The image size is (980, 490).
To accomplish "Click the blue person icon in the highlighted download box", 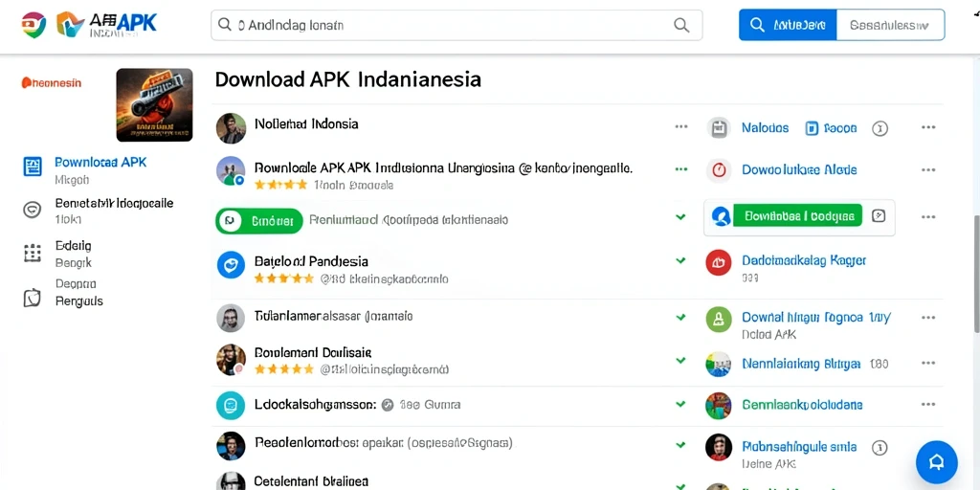I will point(722,216).
